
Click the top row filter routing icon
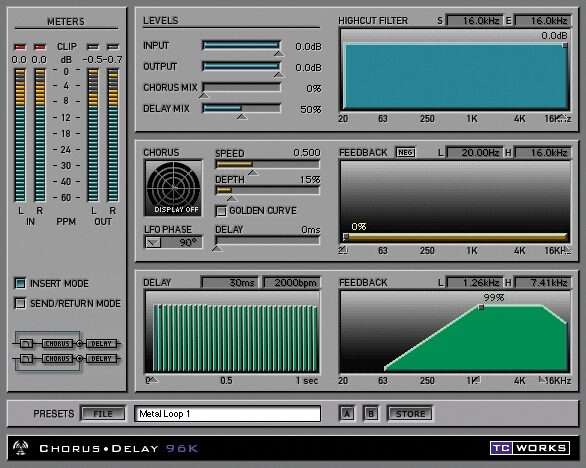[26, 343]
